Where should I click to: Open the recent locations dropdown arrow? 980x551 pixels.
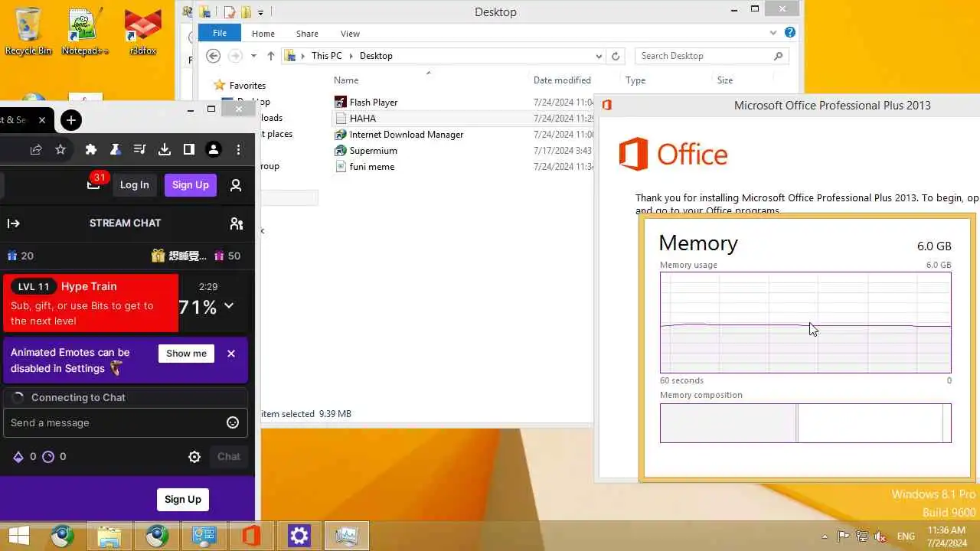(x=253, y=56)
